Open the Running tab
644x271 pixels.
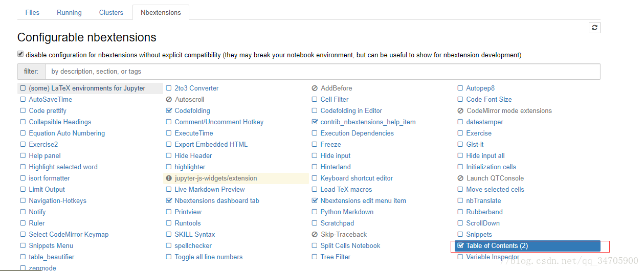(x=69, y=12)
